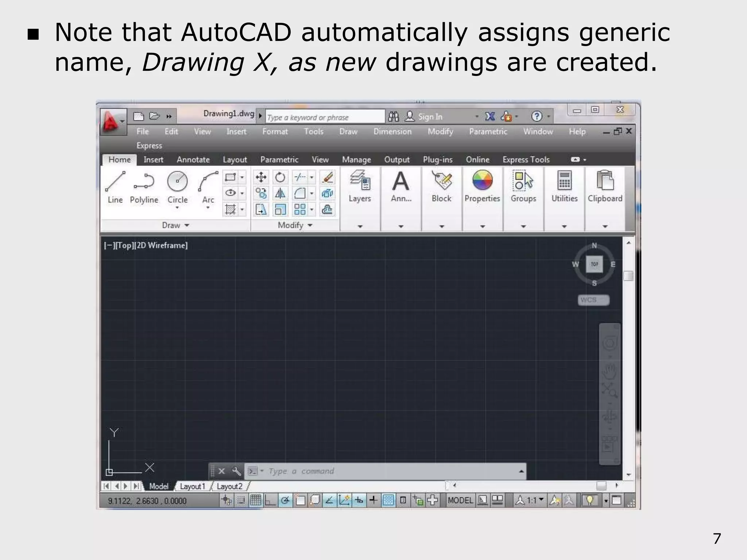The width and height of the screenshot is (747, 560).
Task: Toggle grid display in status bar
Action: 255,500
